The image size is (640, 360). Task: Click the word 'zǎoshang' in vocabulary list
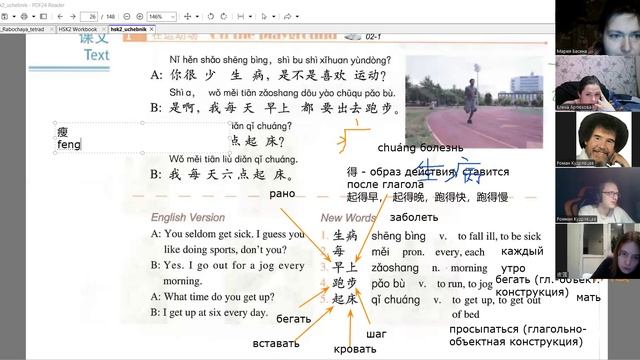[x=395, y=268]
